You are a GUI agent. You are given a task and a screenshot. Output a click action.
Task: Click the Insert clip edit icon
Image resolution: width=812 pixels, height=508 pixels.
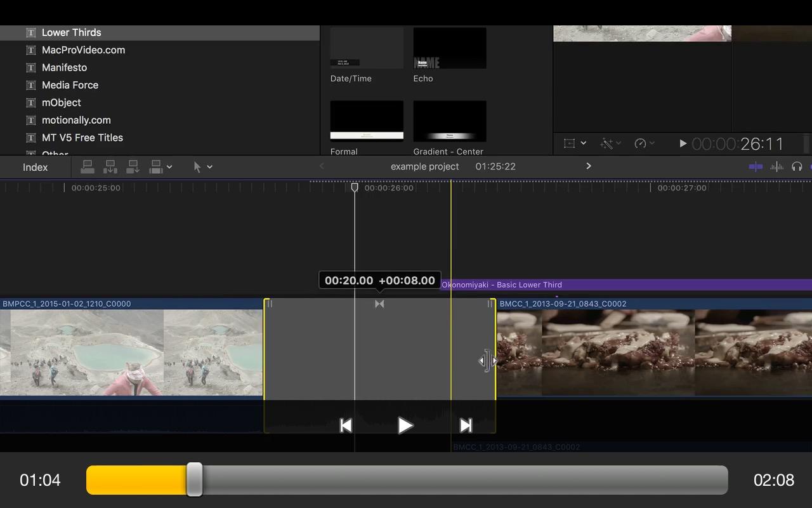[x=110, y=167]
